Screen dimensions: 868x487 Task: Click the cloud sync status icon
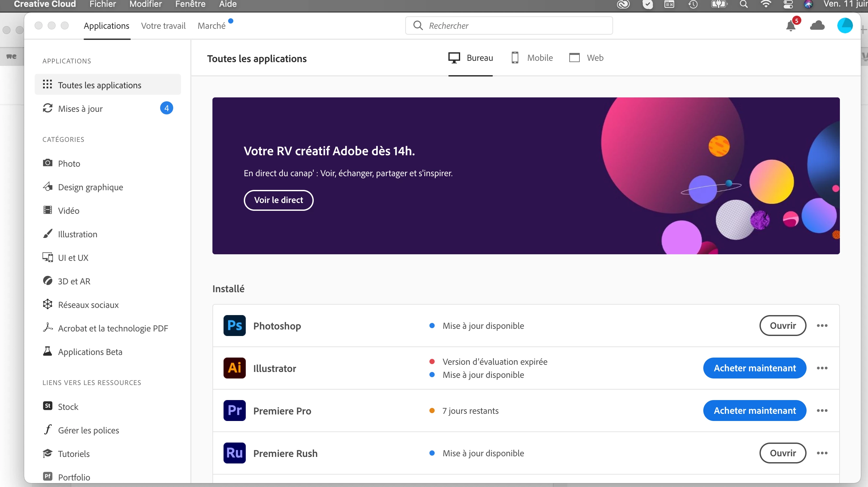point(817,25)
